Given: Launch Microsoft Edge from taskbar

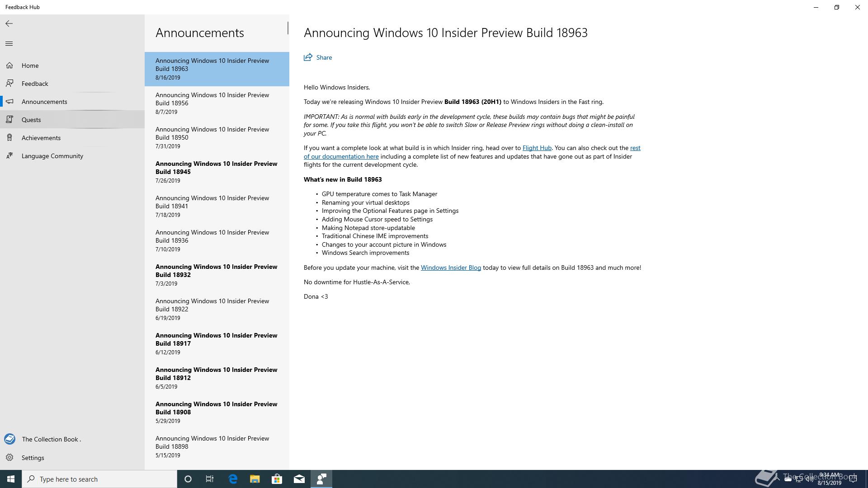Looking at the screenshot, I should [x=233, y=479].
